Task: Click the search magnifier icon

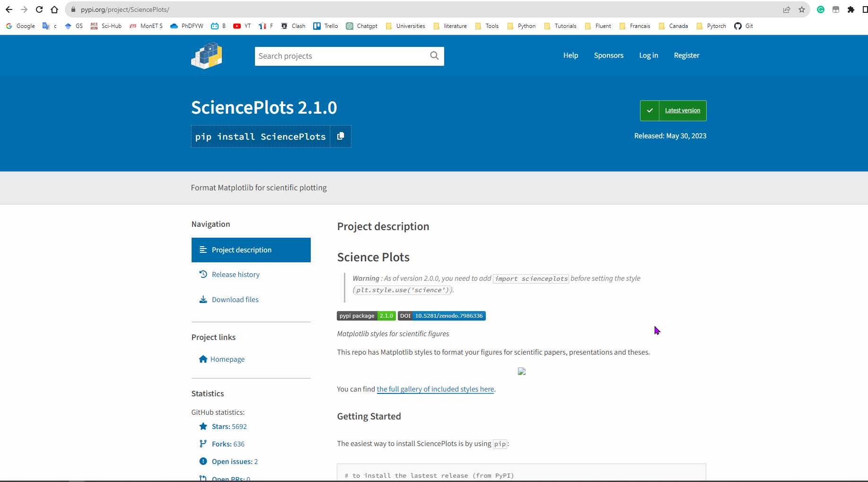Action: click(434, 56)
